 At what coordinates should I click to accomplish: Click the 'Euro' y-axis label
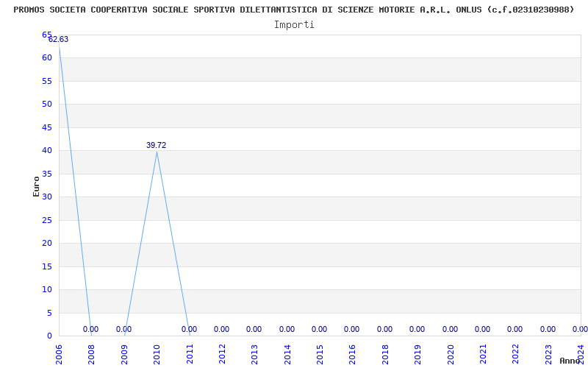[x=36, y=186]
